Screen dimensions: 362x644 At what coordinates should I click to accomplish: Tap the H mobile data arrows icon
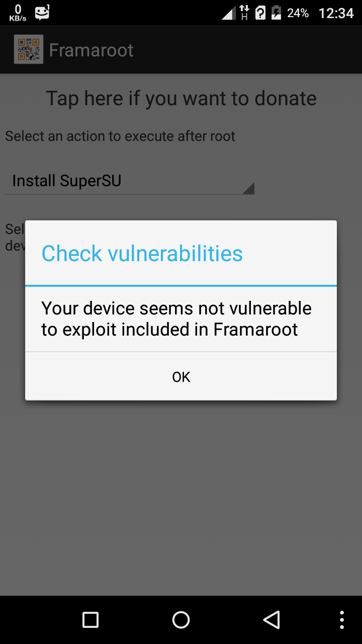pos(245,13)
